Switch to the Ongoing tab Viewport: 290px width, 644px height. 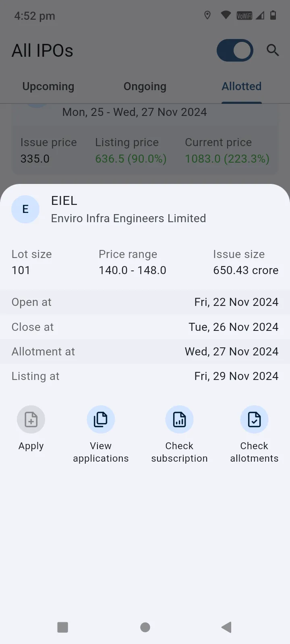pyautogui.click(x=145, y=87)
